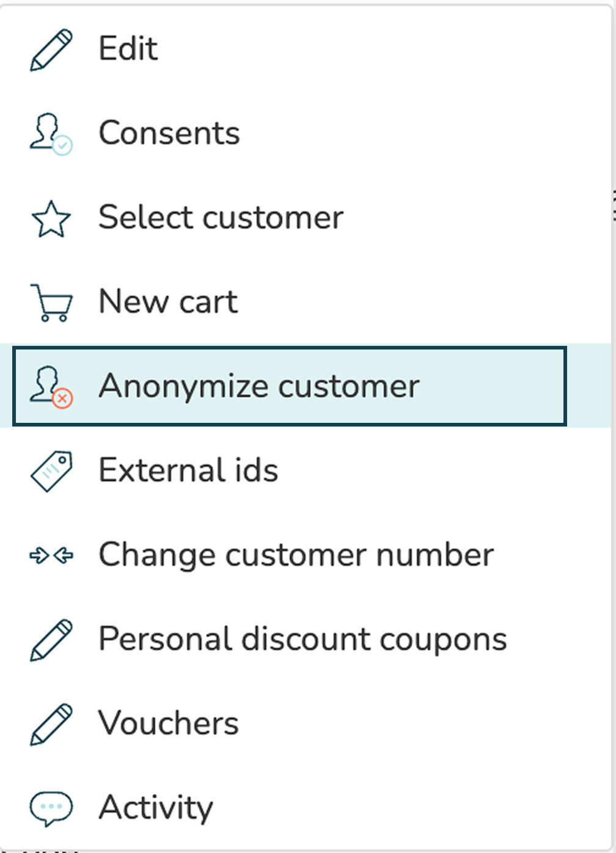Click the pencil icon beside Edit
616x853 pixels.
click(x=51, y=49)
